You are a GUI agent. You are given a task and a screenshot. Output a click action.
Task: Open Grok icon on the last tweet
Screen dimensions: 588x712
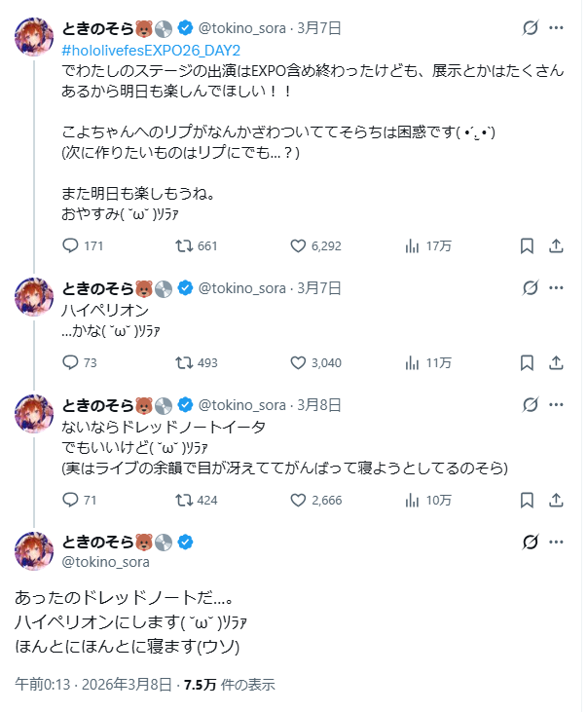pos(531,543)
